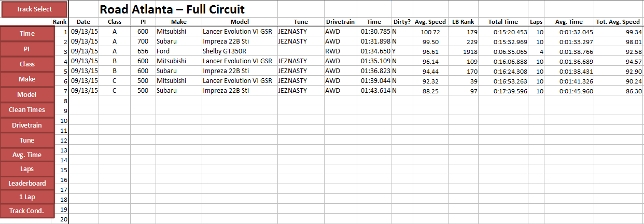The image size is (644, 224).
Task: Sort by the Drivetrain button
Action: (27, 125)
